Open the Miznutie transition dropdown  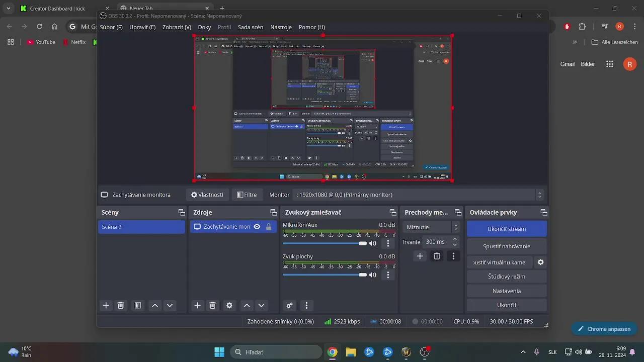click(x=432, y=227)
